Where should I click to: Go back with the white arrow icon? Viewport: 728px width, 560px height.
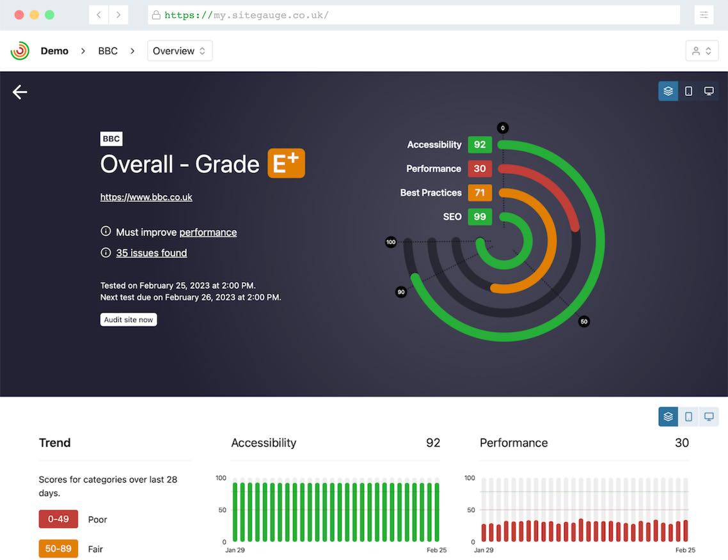(20, 92)
